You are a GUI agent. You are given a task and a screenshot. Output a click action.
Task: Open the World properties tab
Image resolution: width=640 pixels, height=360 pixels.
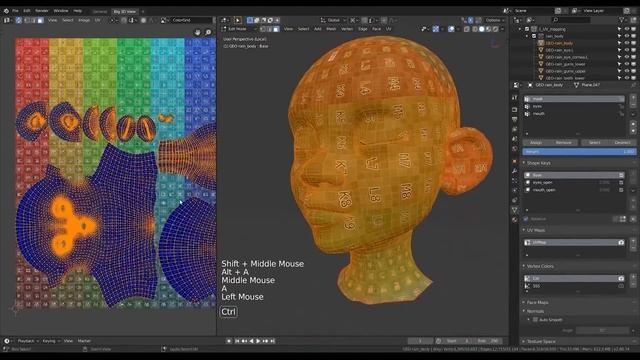[515, 149]
